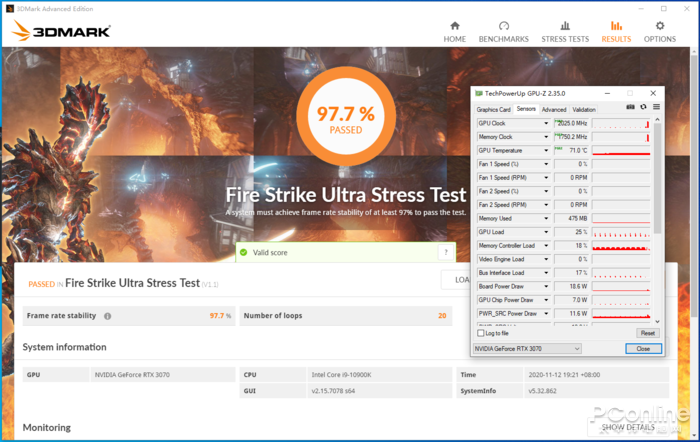Enable Log to file checkbox
The image size is (700, 442).
pyautogui.click(x=481, y=333)
